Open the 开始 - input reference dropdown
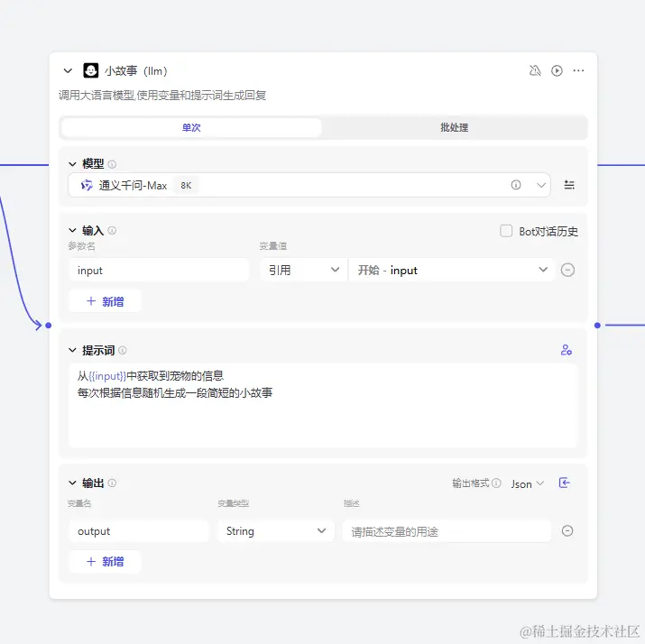Screen dimensions: 645x644 tap(452, 271)
